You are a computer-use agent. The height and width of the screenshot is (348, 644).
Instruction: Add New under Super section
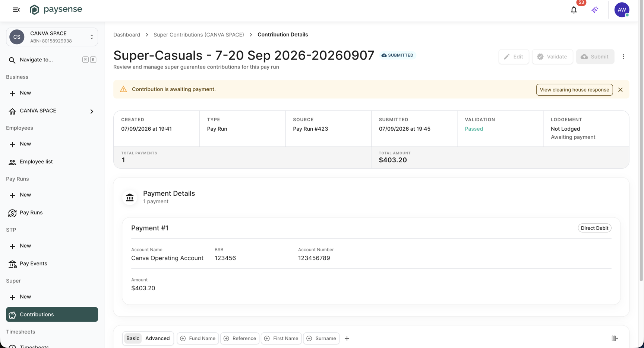click(x=52, y=297)
